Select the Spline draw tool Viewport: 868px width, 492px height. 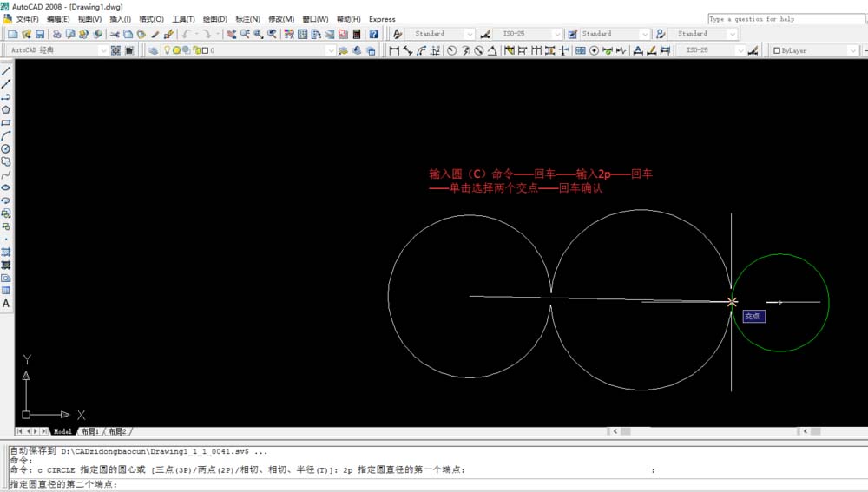(x=6, y=175)
